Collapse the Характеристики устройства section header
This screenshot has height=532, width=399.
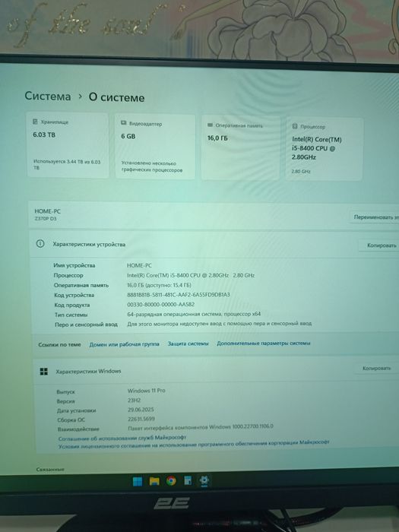[215, 244]
